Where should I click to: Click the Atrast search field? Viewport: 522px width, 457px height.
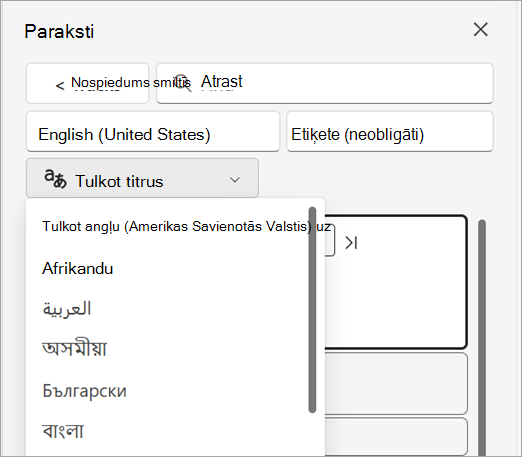point(325,83)
